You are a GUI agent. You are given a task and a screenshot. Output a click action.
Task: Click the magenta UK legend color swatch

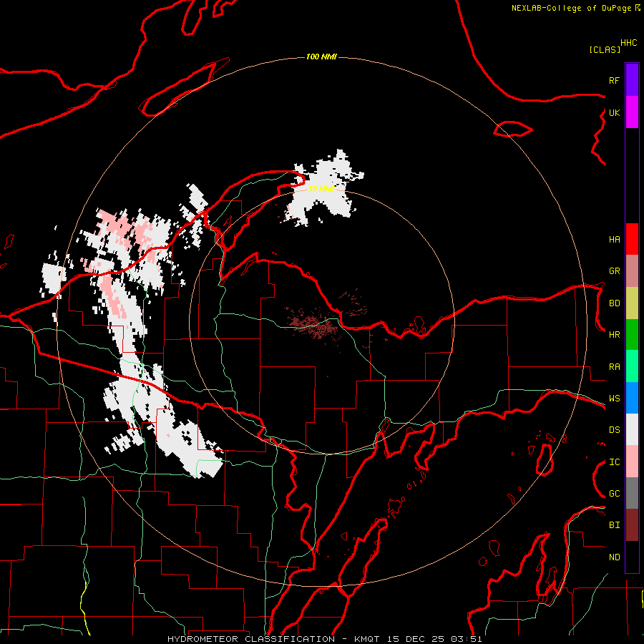(632, 112)
